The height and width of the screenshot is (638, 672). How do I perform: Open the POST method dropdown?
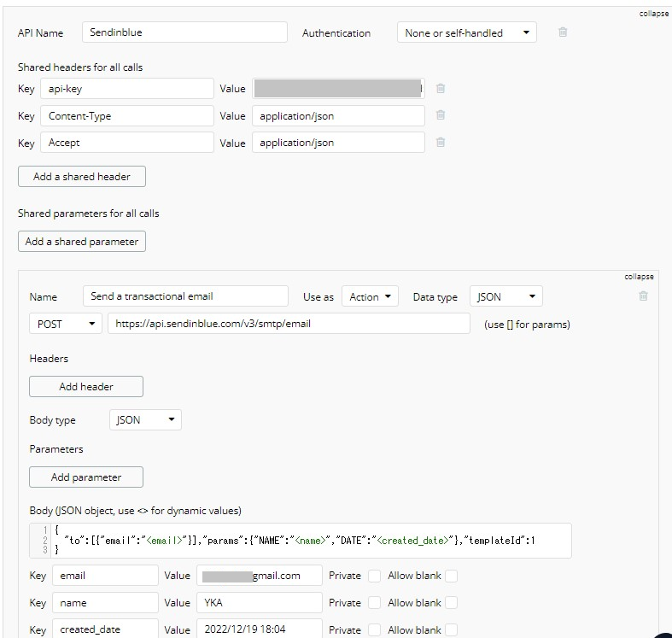[x=66, y=324]
